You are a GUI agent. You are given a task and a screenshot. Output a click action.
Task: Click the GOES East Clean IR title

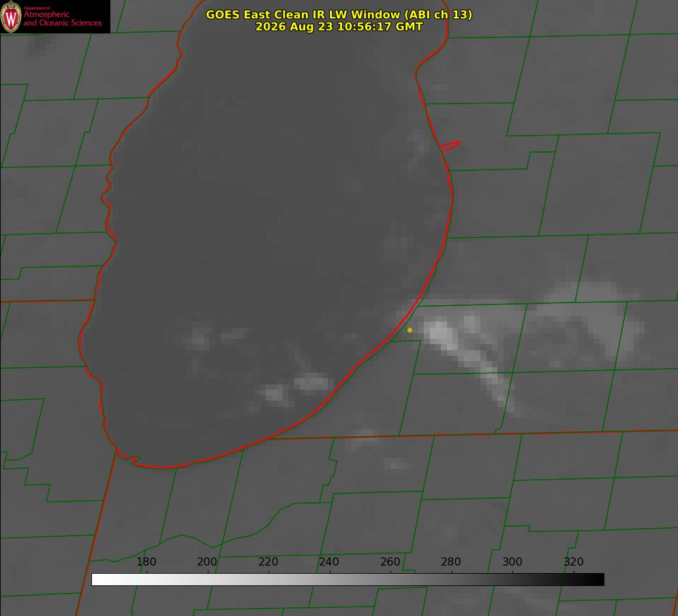click(339, 14)
